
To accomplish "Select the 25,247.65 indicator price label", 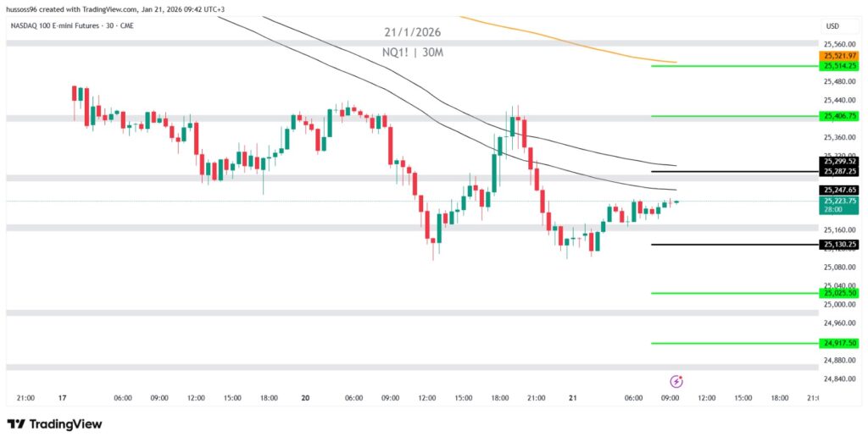I will [839, 190].
